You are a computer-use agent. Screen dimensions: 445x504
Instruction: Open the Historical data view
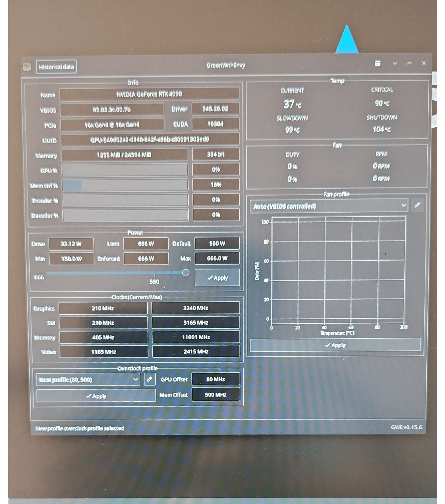[56, 67]
